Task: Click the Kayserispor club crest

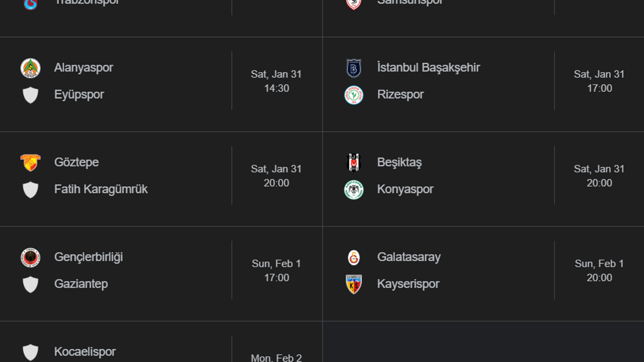Action: pyautogui.click(x=354, y=284)
